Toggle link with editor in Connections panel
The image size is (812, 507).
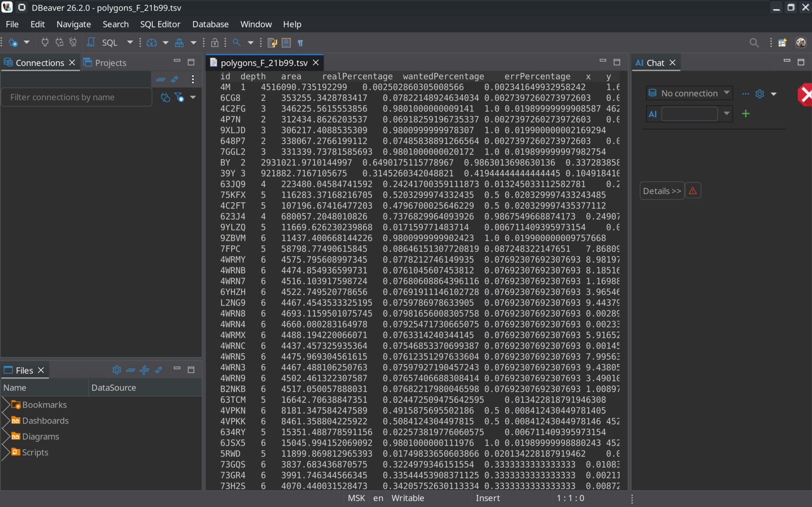[175, 79]
